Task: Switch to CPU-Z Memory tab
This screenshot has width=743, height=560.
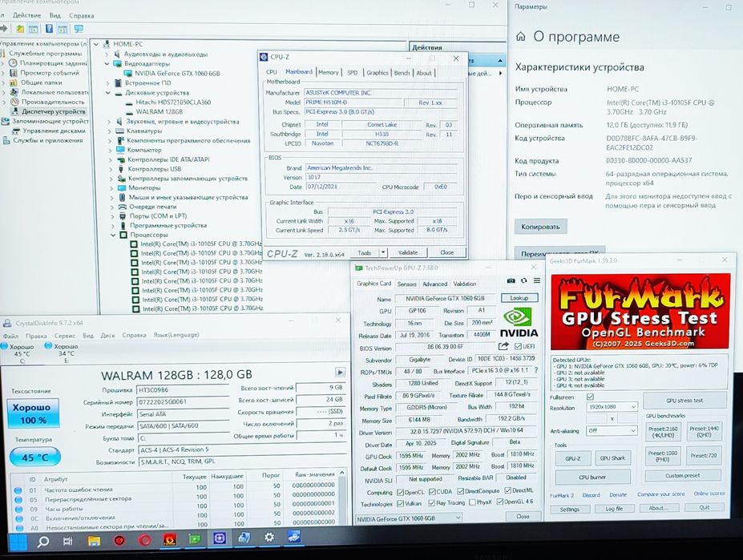Action: pos(329,72)
